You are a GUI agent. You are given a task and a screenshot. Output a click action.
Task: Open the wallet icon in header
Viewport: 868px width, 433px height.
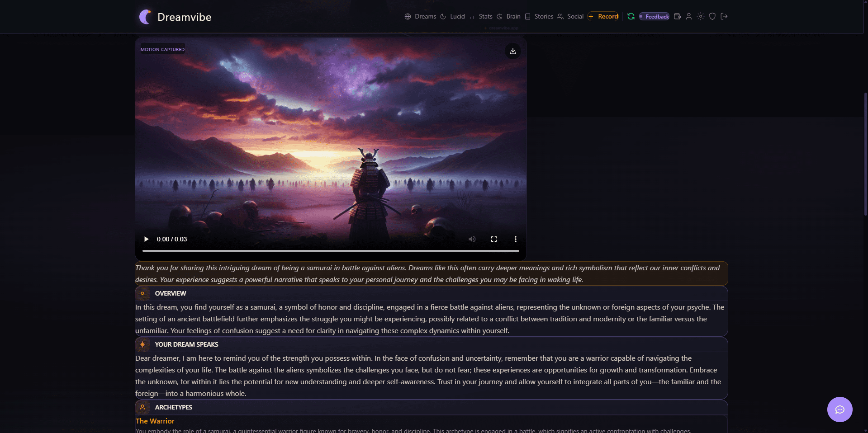point(677,16)
